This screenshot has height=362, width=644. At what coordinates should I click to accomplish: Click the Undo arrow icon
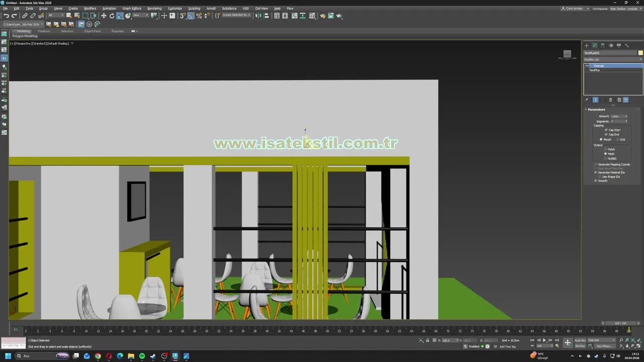coord(6,16)
